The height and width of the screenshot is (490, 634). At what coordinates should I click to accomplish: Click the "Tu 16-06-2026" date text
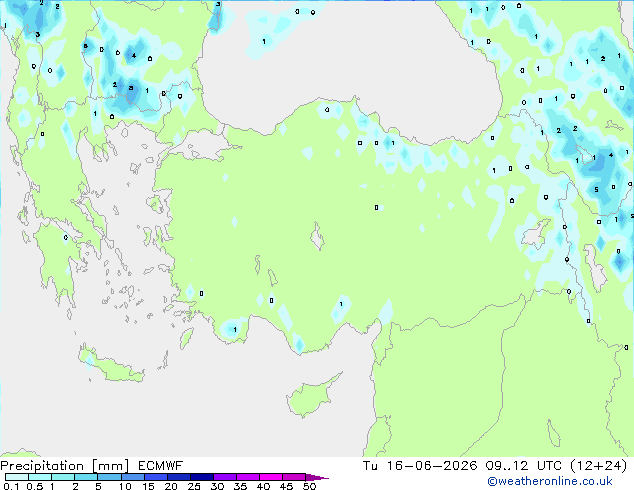[x=420, y=466]
